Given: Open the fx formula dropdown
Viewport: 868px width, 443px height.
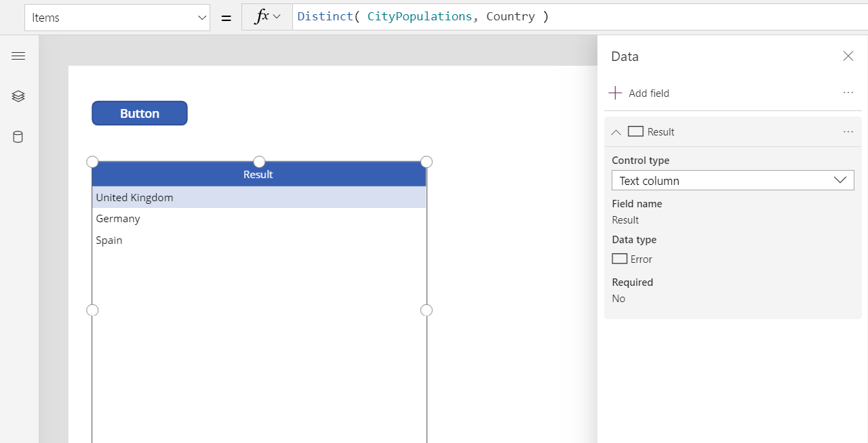Looking at the screenshot, I should (267, 18).
